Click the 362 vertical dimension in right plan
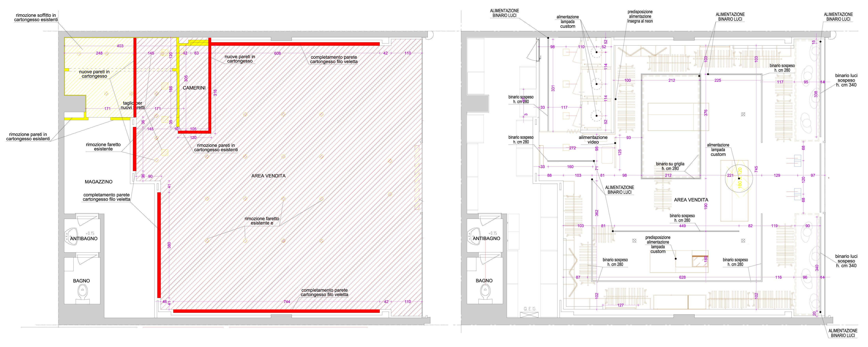 tap(596, 213)
